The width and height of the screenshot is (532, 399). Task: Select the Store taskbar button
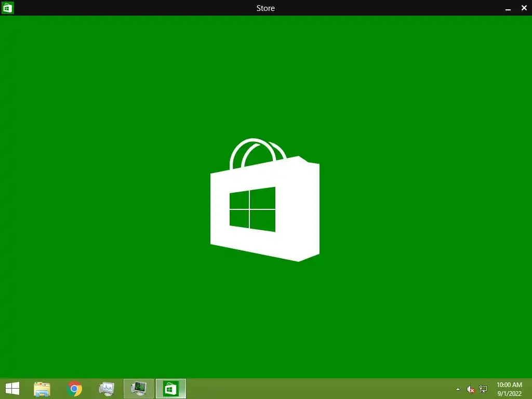tap(171, 389)
